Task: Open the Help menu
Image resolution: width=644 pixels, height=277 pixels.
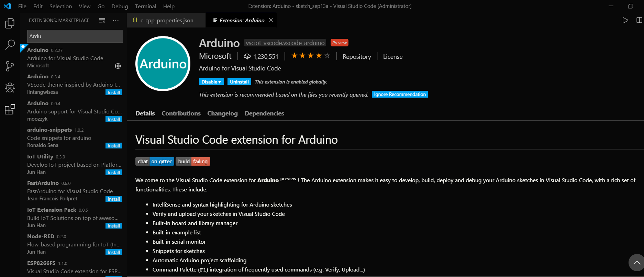Action: tap(169, 6)
